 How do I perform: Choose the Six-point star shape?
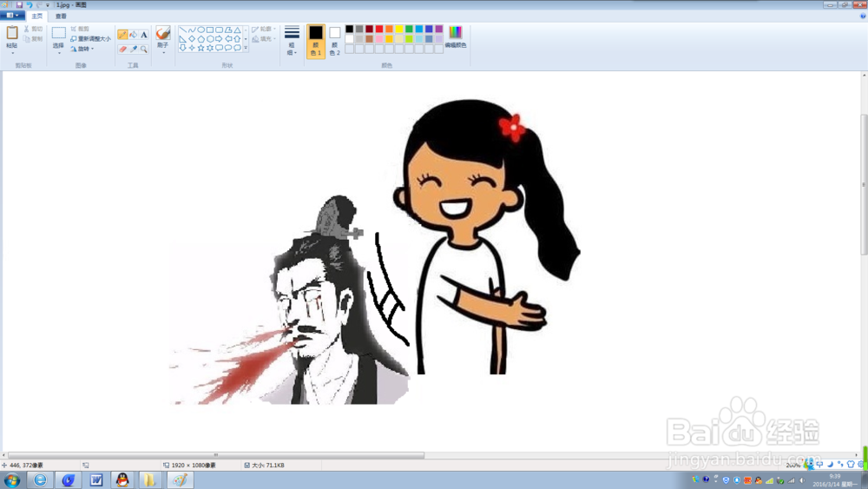click(210, 48)
